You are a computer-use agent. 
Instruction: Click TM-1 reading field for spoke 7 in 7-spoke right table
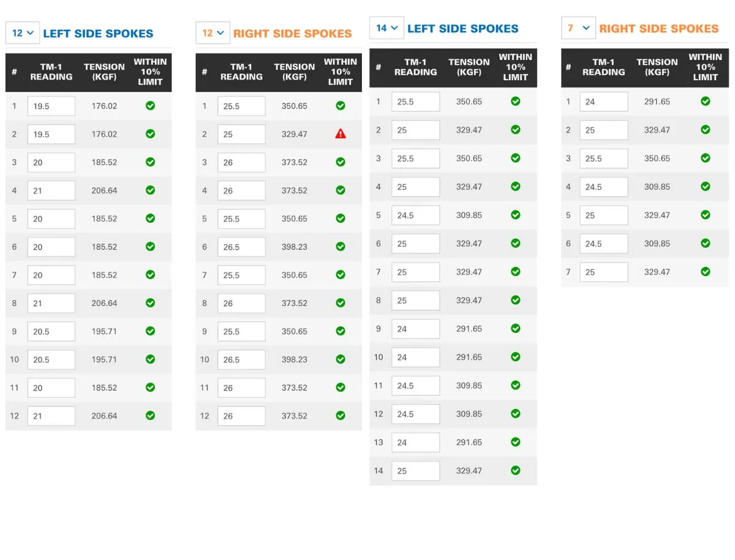pyautogui.click(x=604, y=272)
